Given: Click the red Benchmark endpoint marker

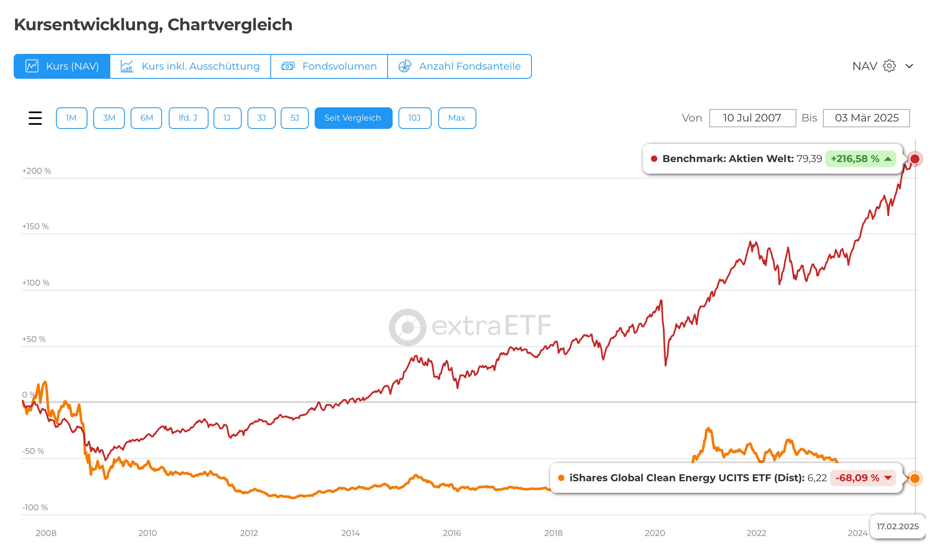Looking at the screenshot, I should tap(915, 159).
